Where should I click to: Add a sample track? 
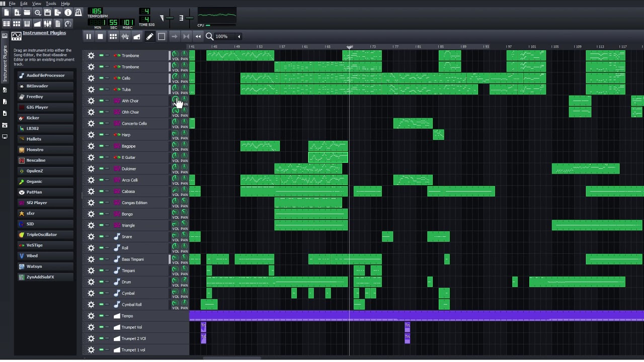coord(125,36)
